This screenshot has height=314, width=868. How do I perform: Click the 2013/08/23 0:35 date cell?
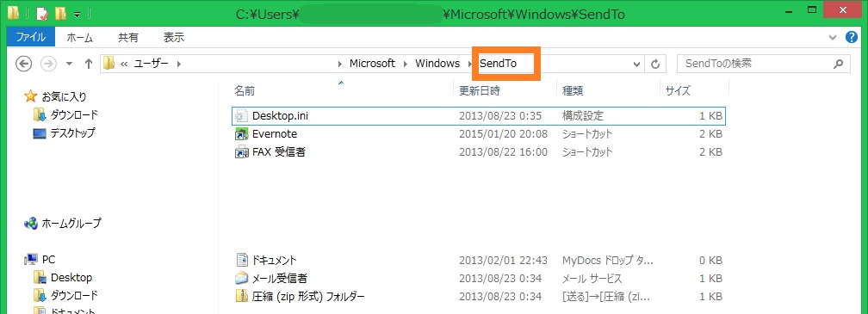coord(499,116)
